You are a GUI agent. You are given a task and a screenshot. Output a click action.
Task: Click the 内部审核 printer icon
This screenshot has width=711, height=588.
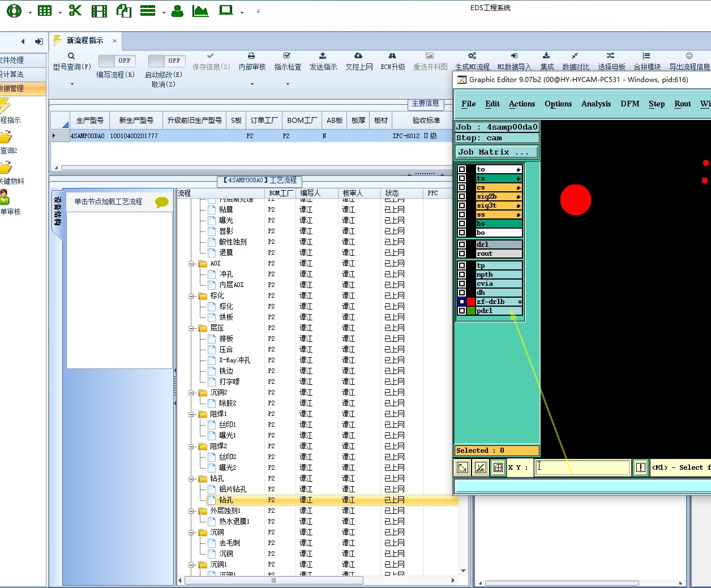(251, 56)
